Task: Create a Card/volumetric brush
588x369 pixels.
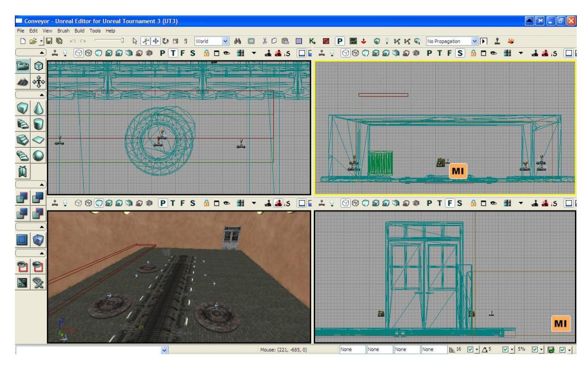Action: tap(23, 171)
